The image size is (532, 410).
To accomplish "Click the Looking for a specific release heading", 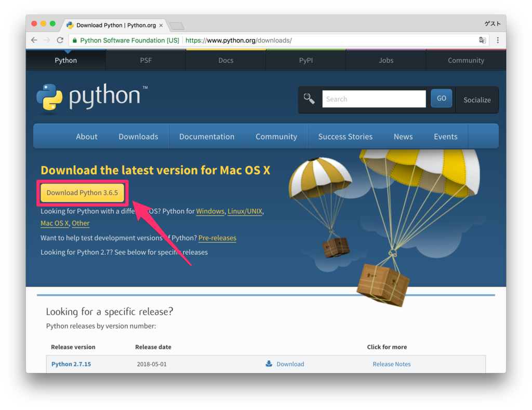I will [x=109, y=311].
